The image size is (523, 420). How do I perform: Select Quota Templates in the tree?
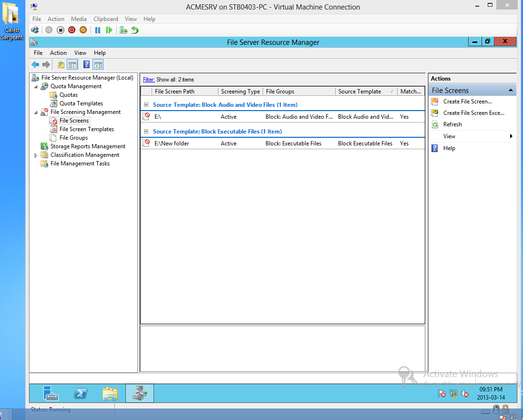[81, 103]
